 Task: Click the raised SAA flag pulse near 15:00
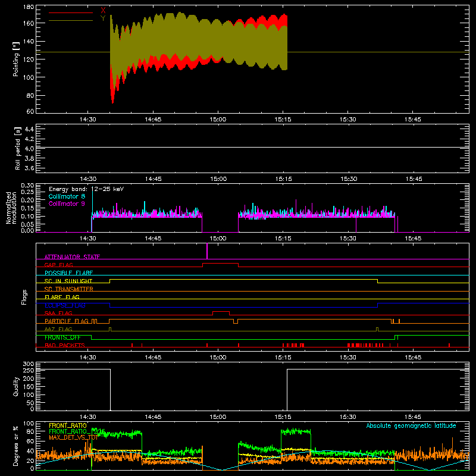[221, 313]
